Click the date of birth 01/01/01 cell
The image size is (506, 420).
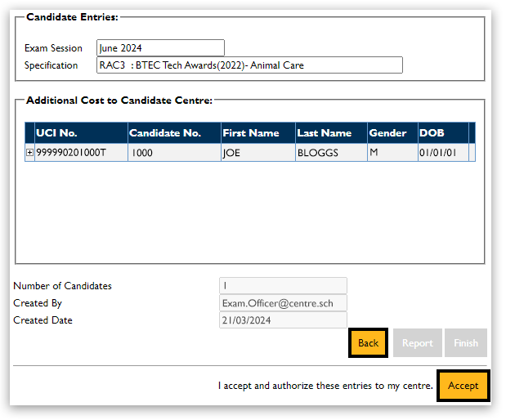tap(441, 153)
